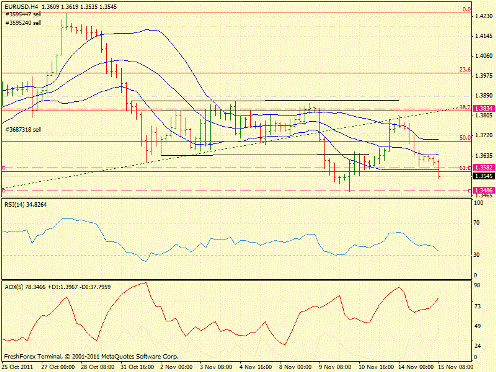Click the "9 Nov 08:00" time label

pyautogui.click(x=335, y=367)
